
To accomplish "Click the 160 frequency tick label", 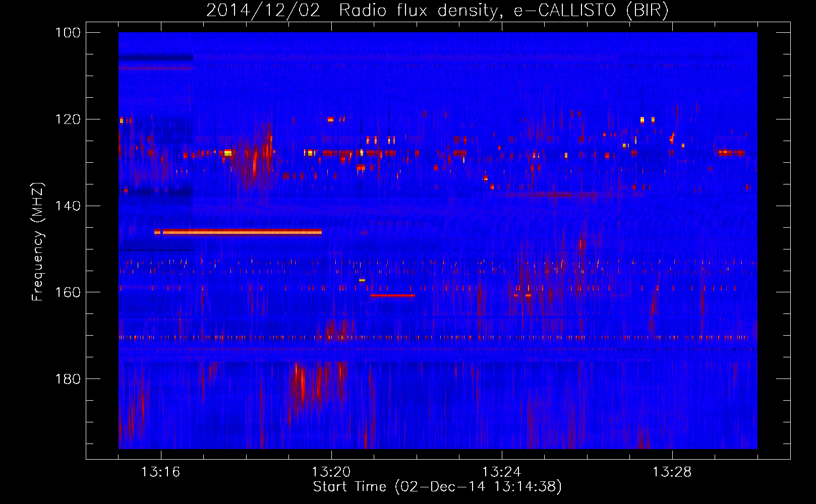I will coord(69,292).
